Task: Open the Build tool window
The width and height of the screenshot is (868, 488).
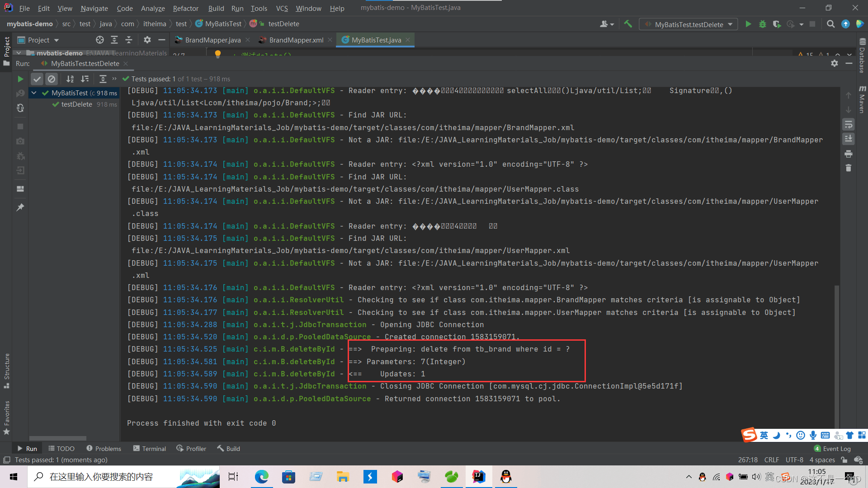Action: 228,448
